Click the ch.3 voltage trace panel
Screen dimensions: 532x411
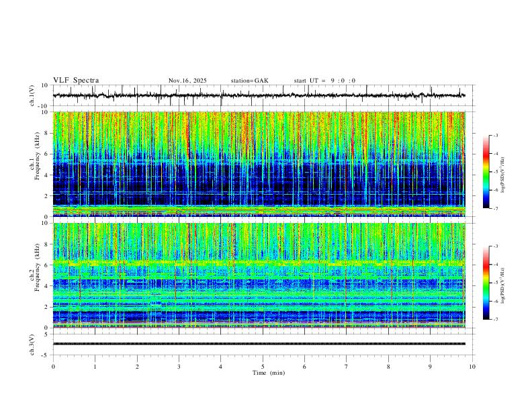[x=264, y=345]
